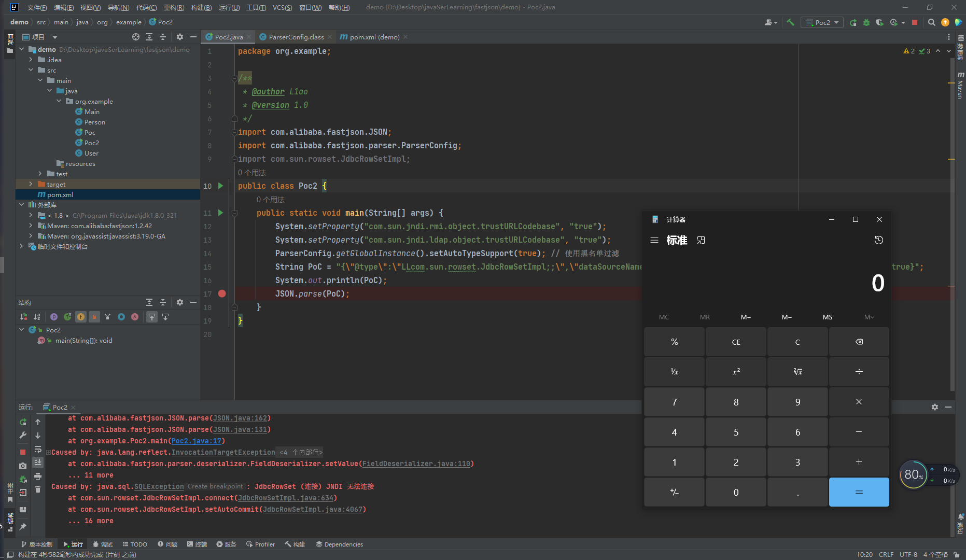
Task: Click backspace key in Calculator
Action: pyautogui.click(x=859, y=342)
